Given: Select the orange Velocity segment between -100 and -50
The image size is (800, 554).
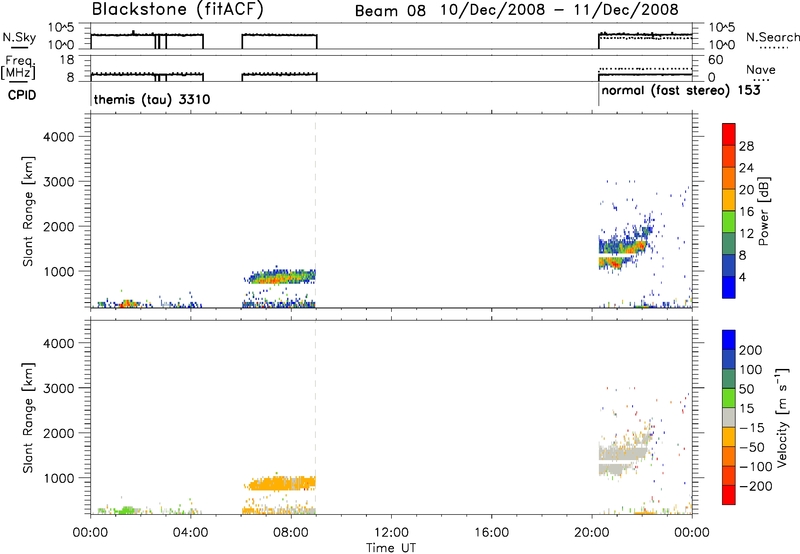Looking at the screenshot, I should tap(729, 456).
